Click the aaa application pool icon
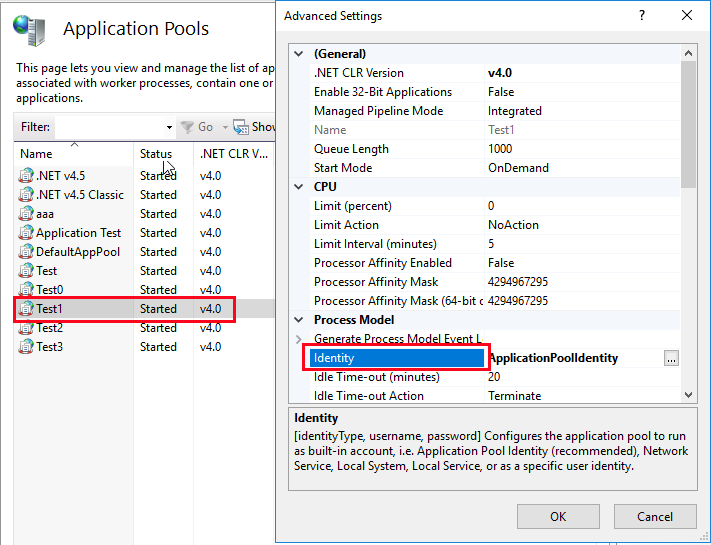Image resolution: width=711 pixels, height=545 pixels. click(26, 214)
